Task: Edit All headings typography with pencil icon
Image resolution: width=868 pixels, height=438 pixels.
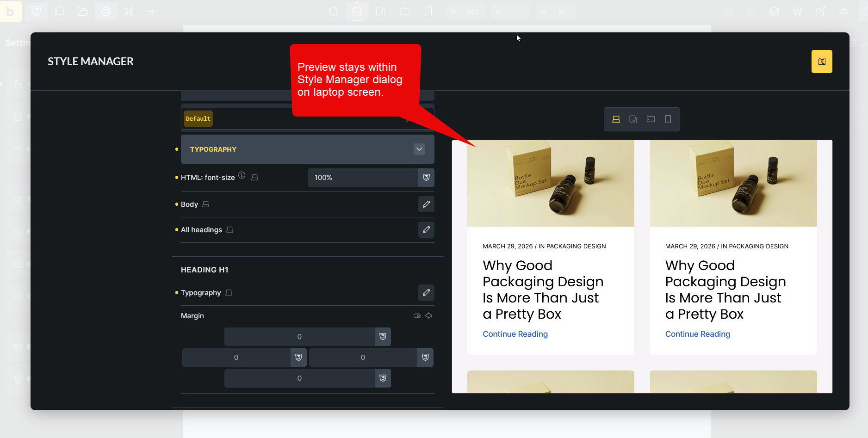Action: click(x=426, y=230)
